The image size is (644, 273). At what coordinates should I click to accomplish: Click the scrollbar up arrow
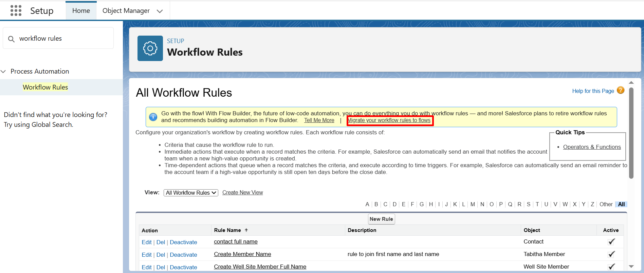pyautogui.click(x=631, y=82)
